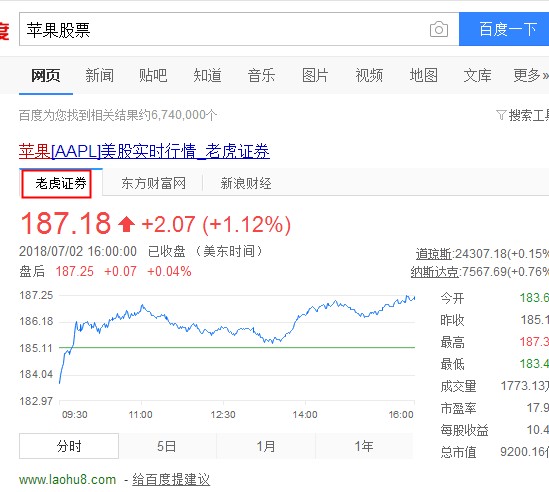Select the 老虎证券 data source tab
Viewport: 549px width, 492px height.
[61, 183]
